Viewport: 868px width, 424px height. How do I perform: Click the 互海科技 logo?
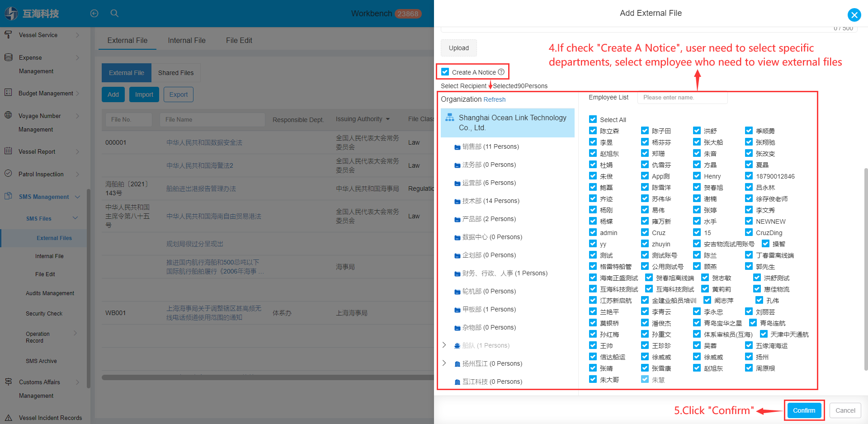(x=32, y=14)
